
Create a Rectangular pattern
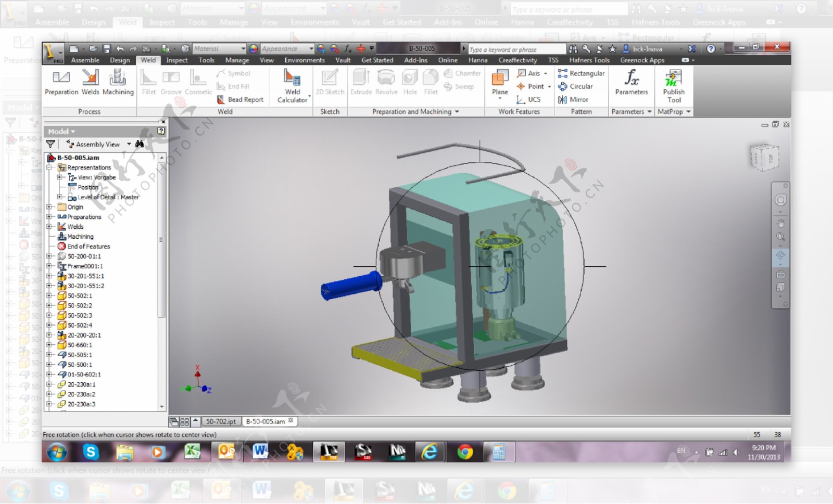click(581, 73)
